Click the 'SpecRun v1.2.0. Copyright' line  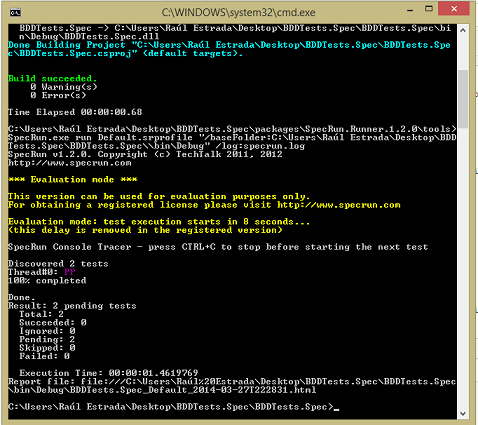click(x=145, y=154)
